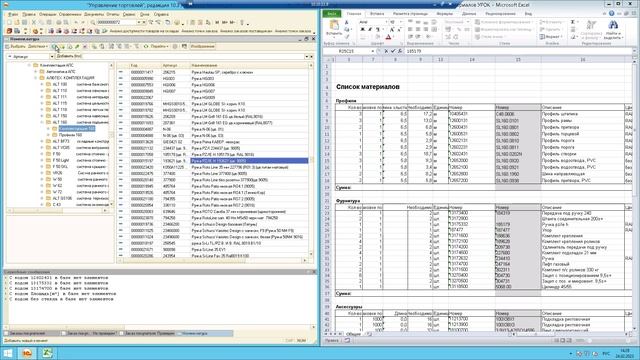Viewport: 640px width, 360px height.
Task: Click the Выбрать button in Номенклатура window
Action: coord(16,47)
